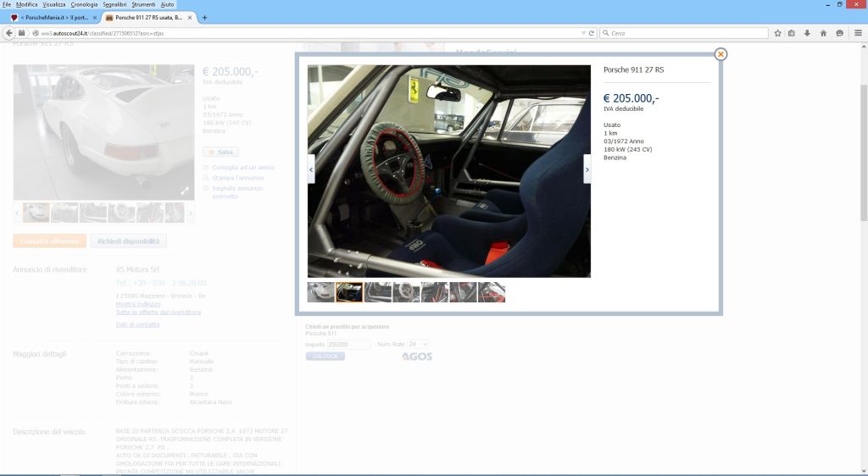Screen dimensions: 868x476
Task: Open the Cronologia menu
Action: click(x=84, y=4)
